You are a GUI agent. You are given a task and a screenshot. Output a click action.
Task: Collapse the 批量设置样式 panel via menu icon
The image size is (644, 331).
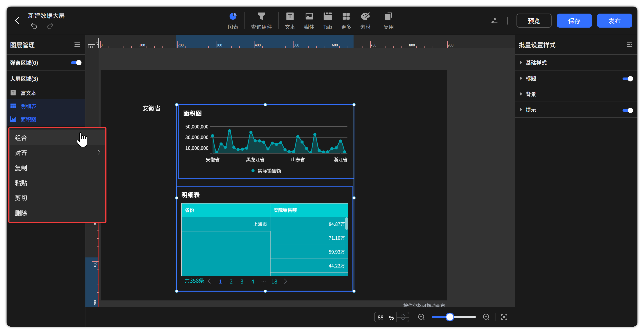coord(629,45)
